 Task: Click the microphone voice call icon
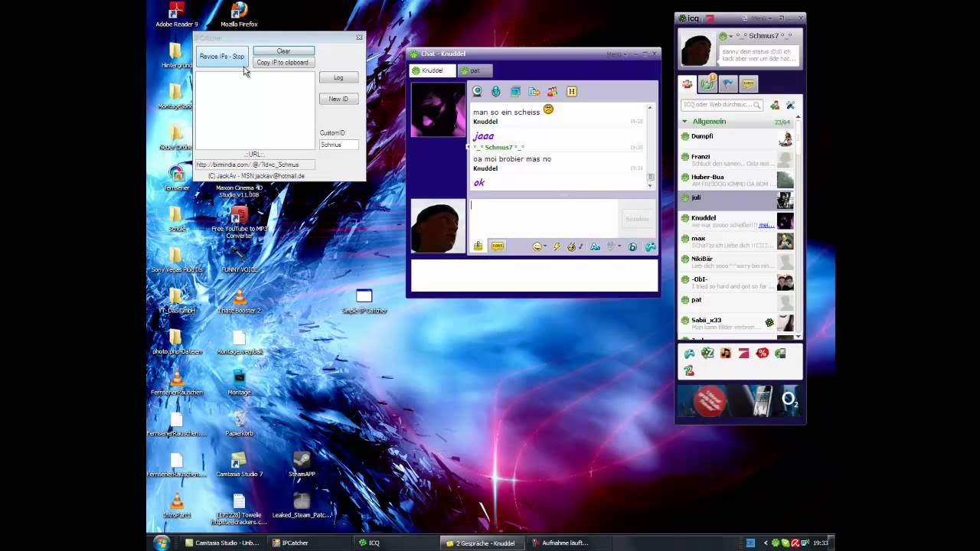[x=496, y=92]
